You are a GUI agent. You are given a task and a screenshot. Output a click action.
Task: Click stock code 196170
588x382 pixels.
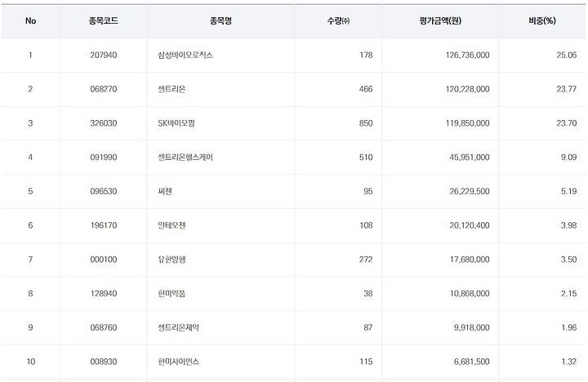tap(104, 225)
